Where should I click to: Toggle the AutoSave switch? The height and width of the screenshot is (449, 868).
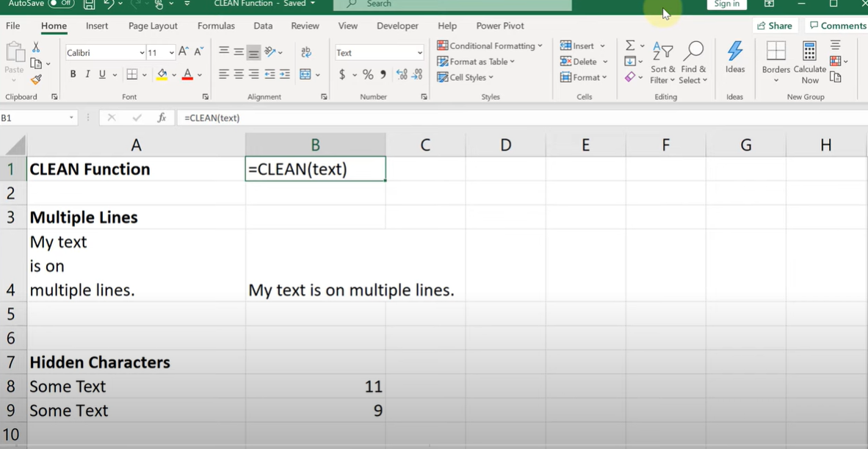point(62,4)
